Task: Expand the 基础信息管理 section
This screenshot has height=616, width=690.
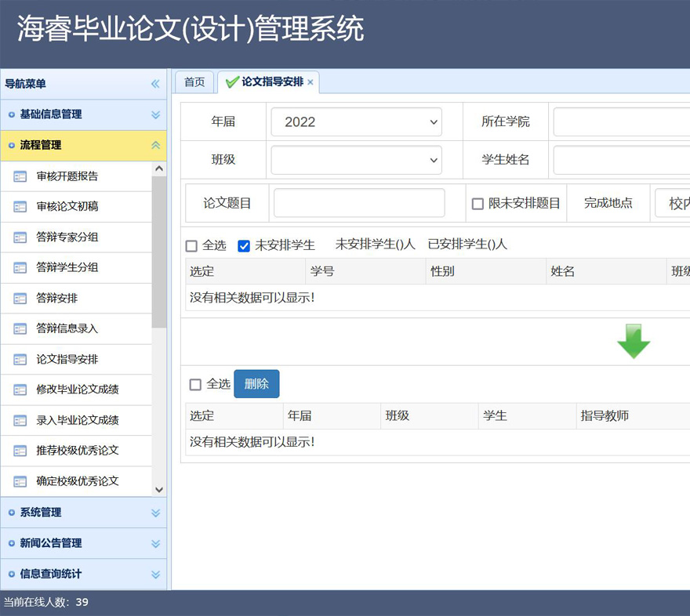Action: point(83,114)
